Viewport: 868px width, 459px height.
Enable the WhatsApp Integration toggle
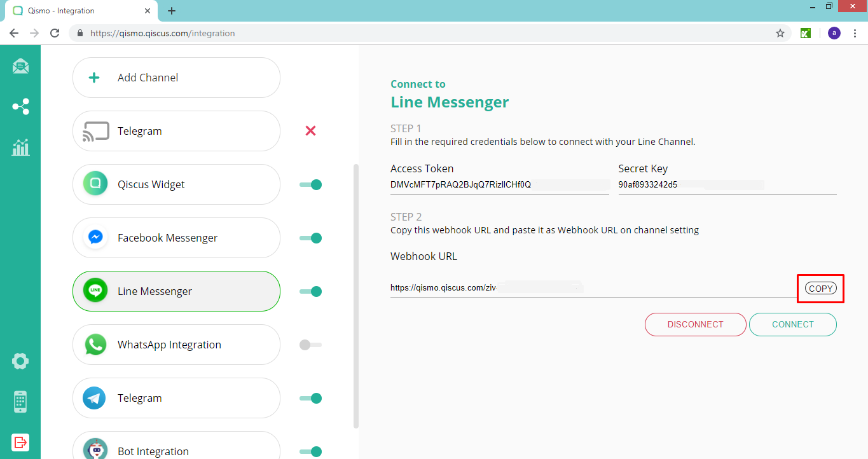[311, 345]
